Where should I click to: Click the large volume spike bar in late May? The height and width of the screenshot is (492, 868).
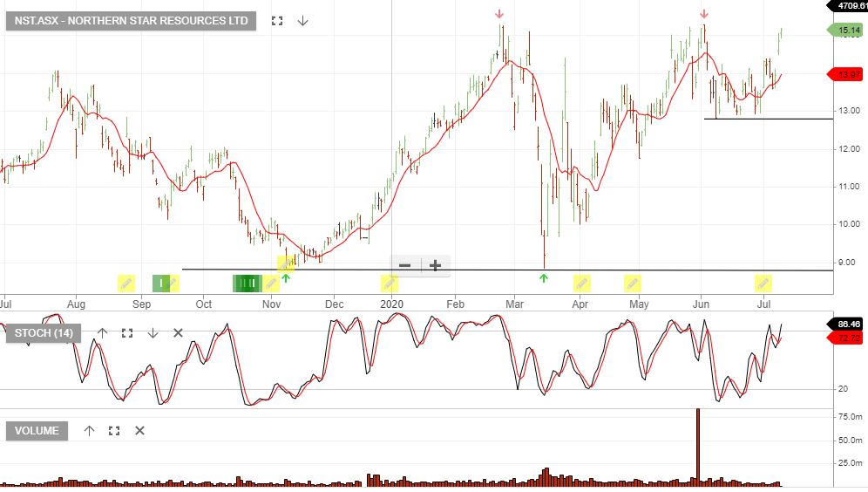698,448
